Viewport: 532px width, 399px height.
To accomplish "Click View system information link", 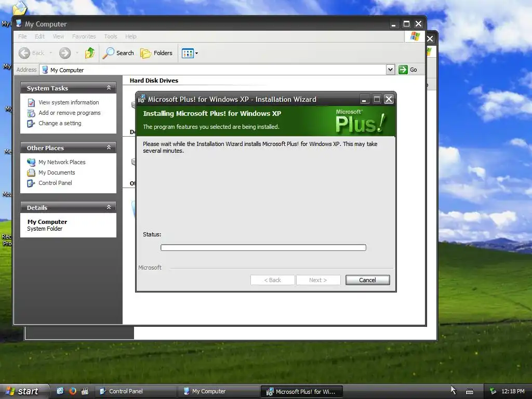I will pos(69,102).
